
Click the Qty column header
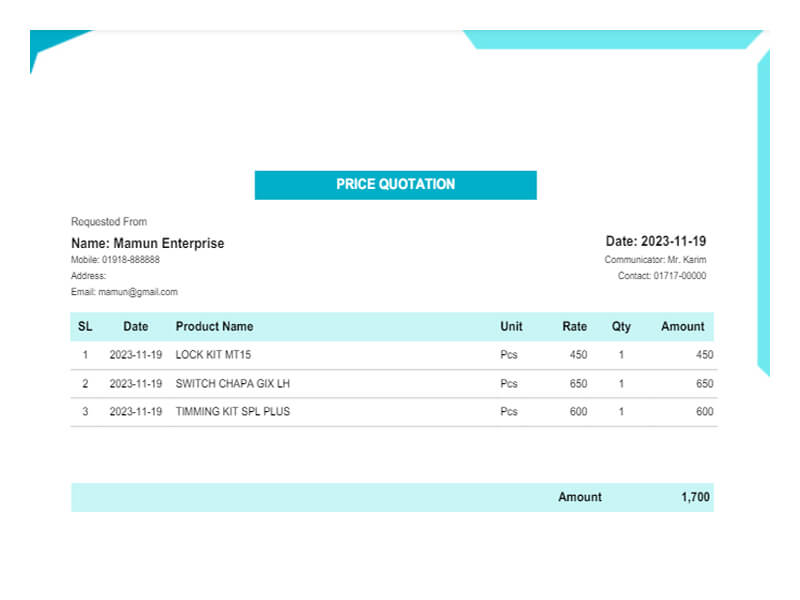621,326
